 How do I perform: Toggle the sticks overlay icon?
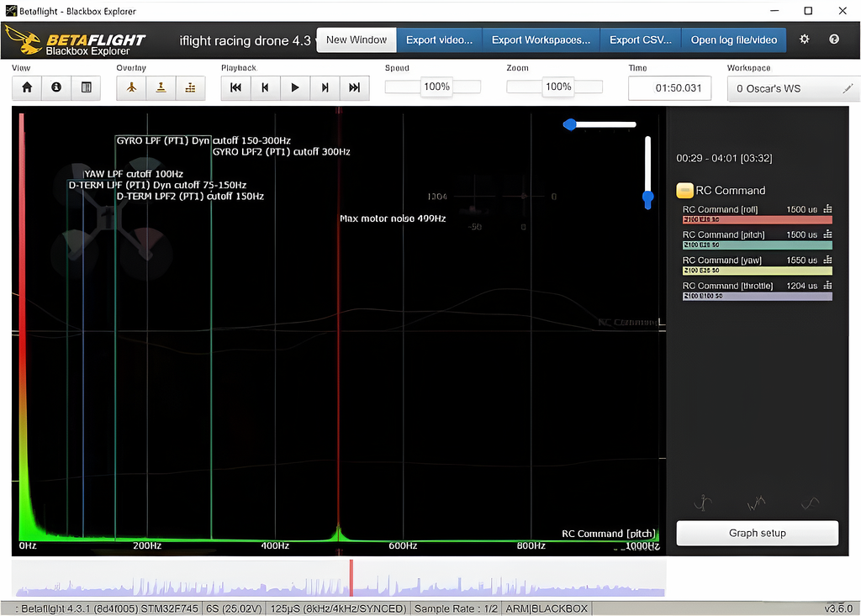tap(161, 88)
